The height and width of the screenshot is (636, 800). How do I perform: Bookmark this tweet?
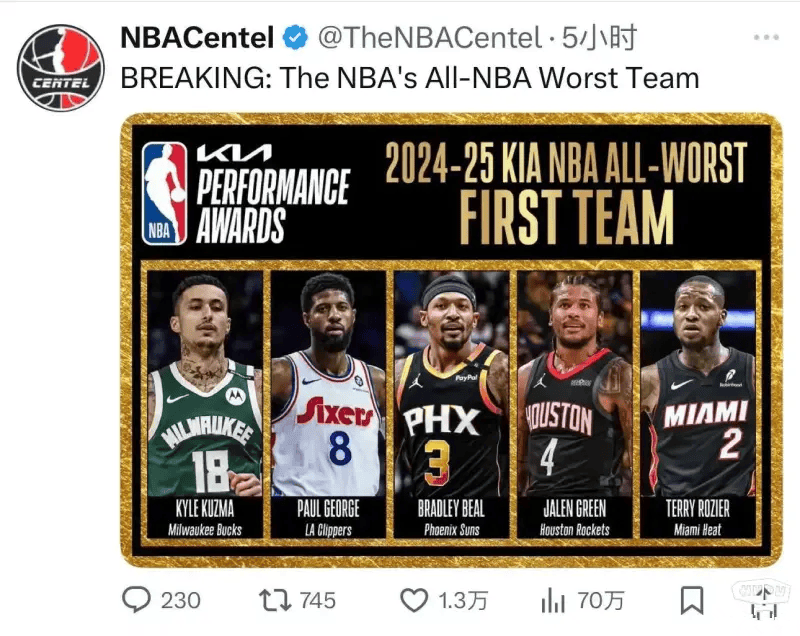[x=691, y=600]
